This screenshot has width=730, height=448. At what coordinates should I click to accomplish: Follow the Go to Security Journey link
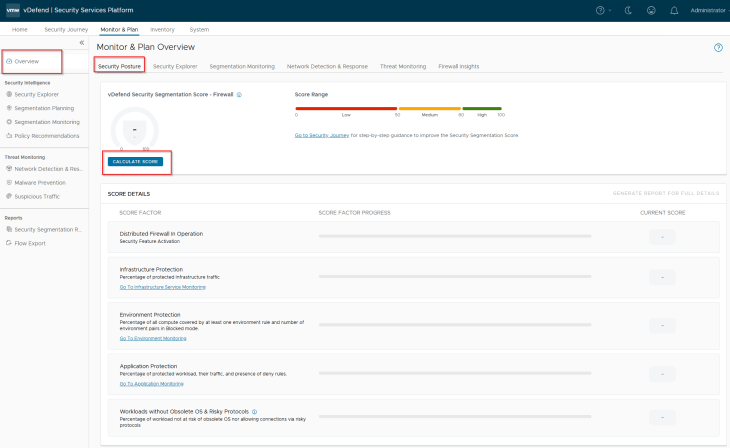click(320, 135)
